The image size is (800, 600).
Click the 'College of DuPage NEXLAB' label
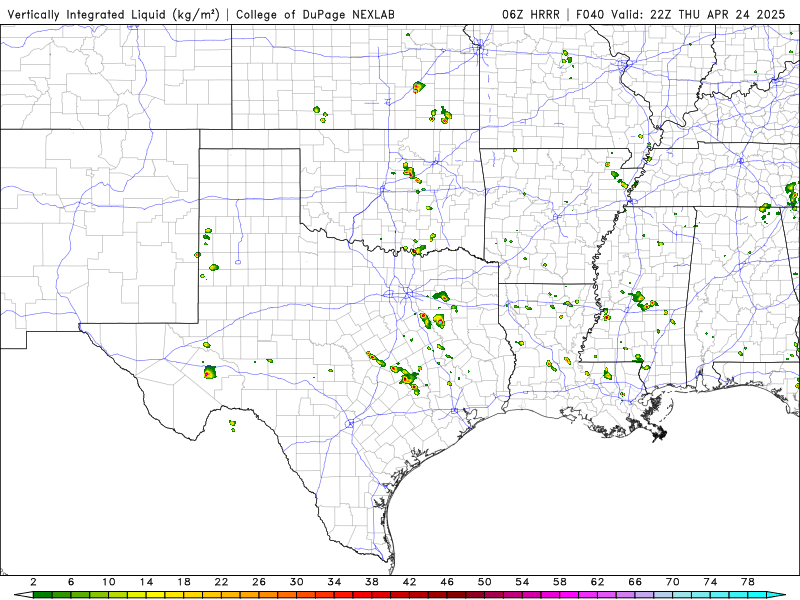pyautogui.click(x=315, y=14)
